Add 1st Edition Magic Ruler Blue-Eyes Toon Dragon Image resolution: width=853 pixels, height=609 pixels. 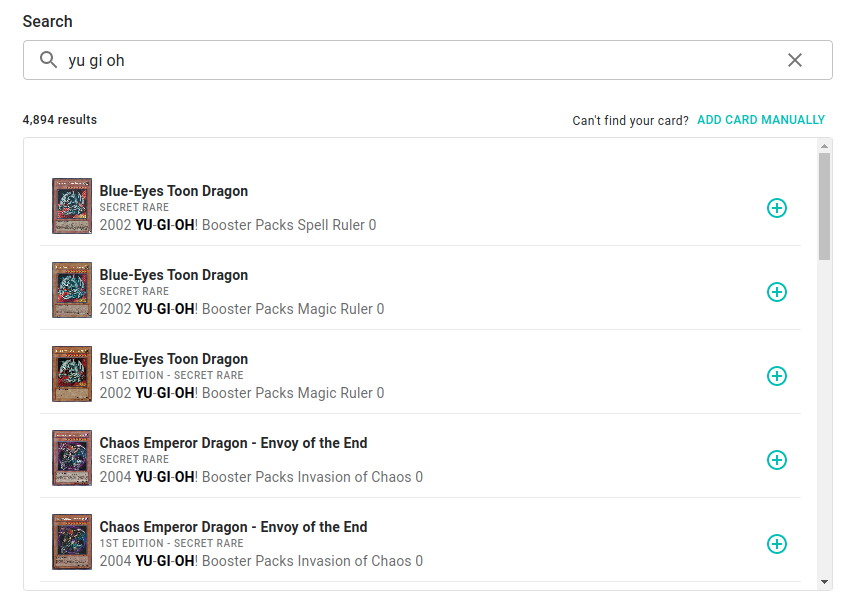click(776, 376)
